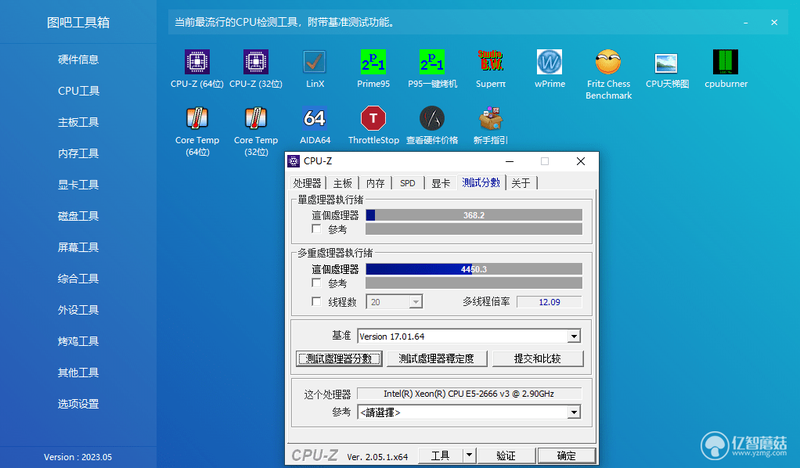Select 内存工具 in the sidebar
This screenshot has width=800, height=468.
coord(78,153)
